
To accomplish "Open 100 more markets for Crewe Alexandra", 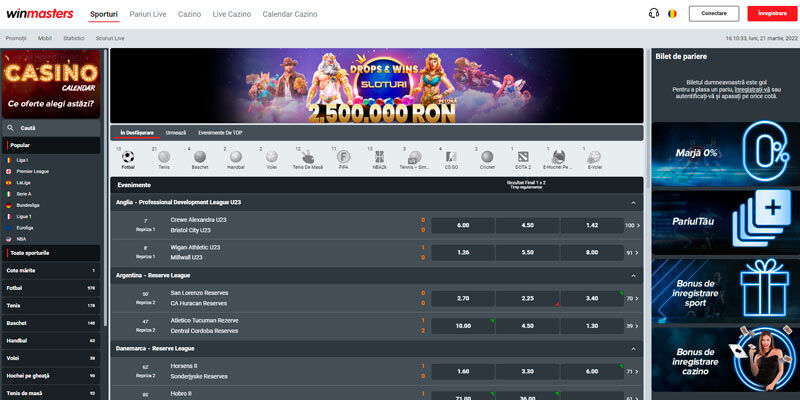I will click(632, 226).
